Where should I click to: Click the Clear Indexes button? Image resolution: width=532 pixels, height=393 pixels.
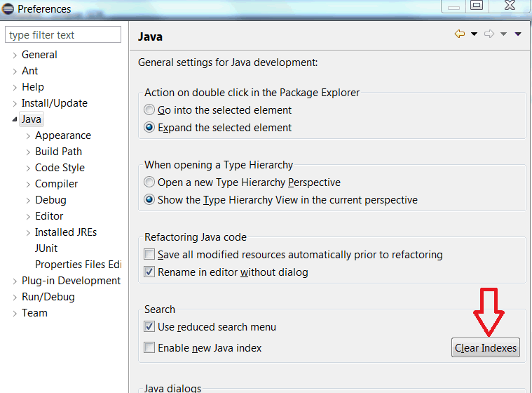click(x=486, y=347)
